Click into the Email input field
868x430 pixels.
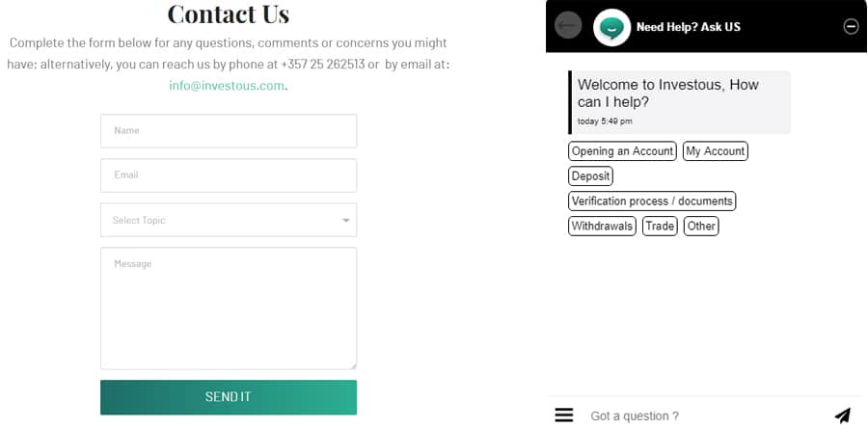point(229,175)
